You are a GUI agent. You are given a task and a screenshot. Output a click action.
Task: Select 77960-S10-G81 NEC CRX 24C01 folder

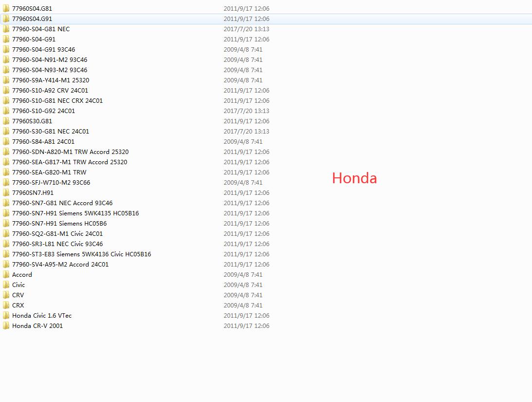coord(57,101)
